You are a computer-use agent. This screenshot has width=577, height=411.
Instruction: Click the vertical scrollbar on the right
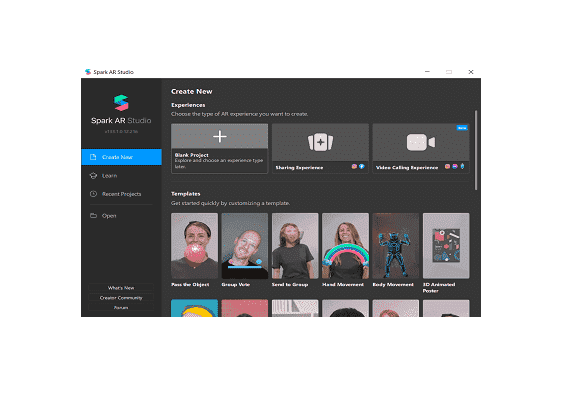(x=476, y=150)
